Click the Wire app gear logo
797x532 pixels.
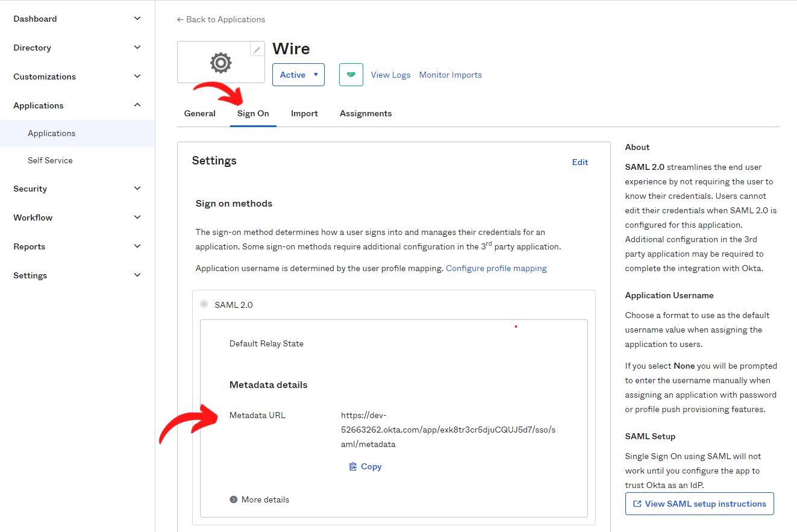[221, 62]
